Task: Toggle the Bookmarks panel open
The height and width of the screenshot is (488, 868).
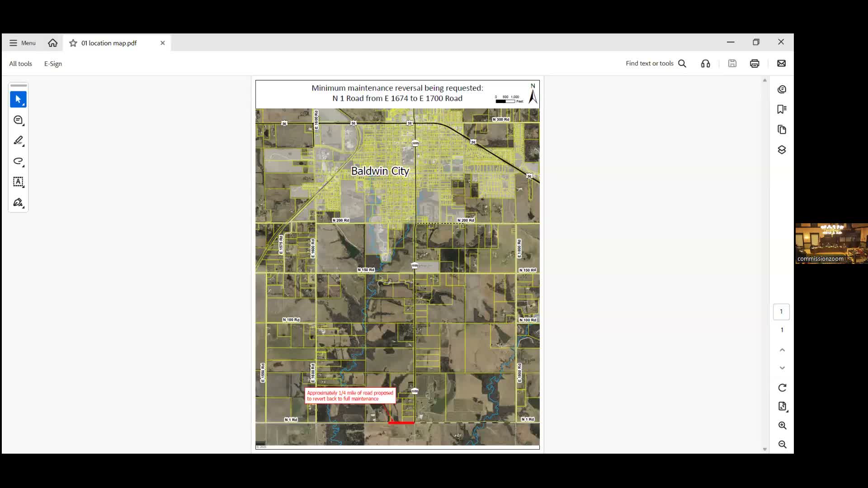Action: pyautogui.click(x=782, y=109)
